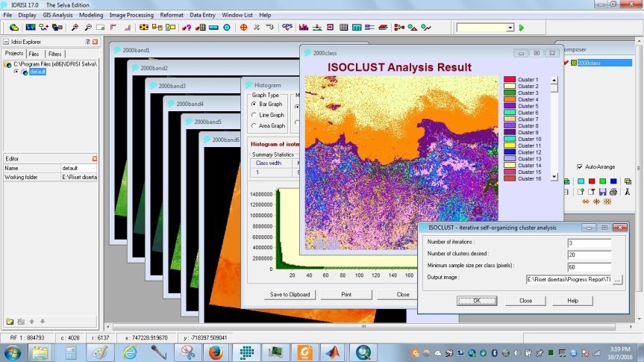Screen dimensions: 644x362
Task: Open the measure length ruler tool
Action: click(x=213, y=28)
